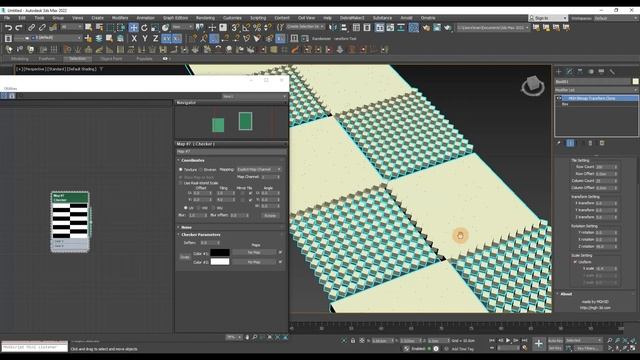
Task: Activate the Select and Rotate tool
Action: (x=144, y=28)
